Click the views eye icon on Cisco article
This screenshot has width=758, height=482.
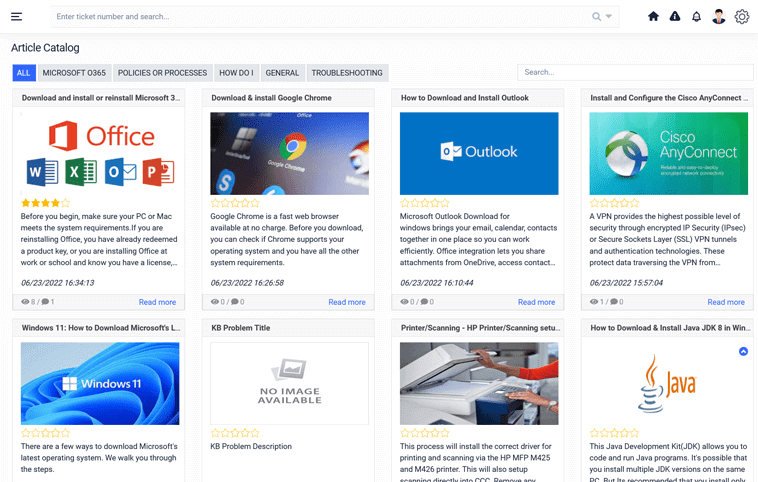594,302
